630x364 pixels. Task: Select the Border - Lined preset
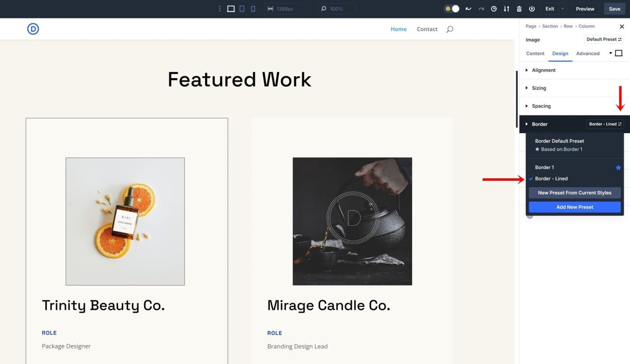click(x=552, y=179)
